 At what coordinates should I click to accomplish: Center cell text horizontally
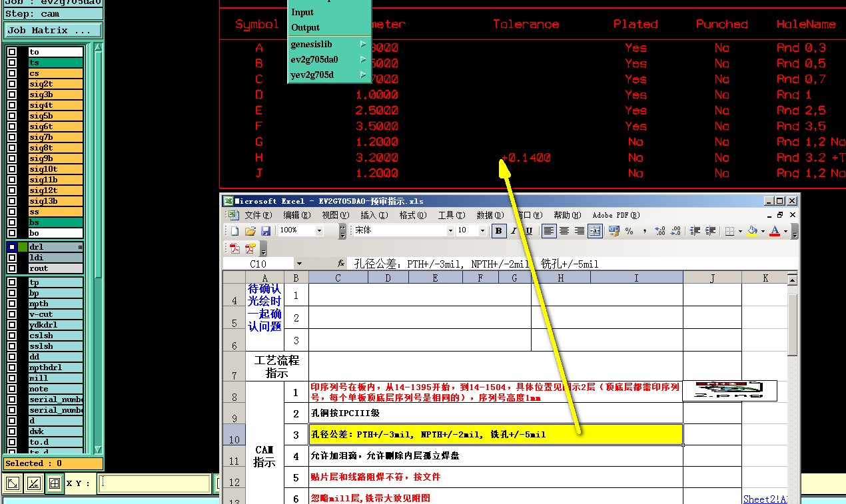(564, 231)
